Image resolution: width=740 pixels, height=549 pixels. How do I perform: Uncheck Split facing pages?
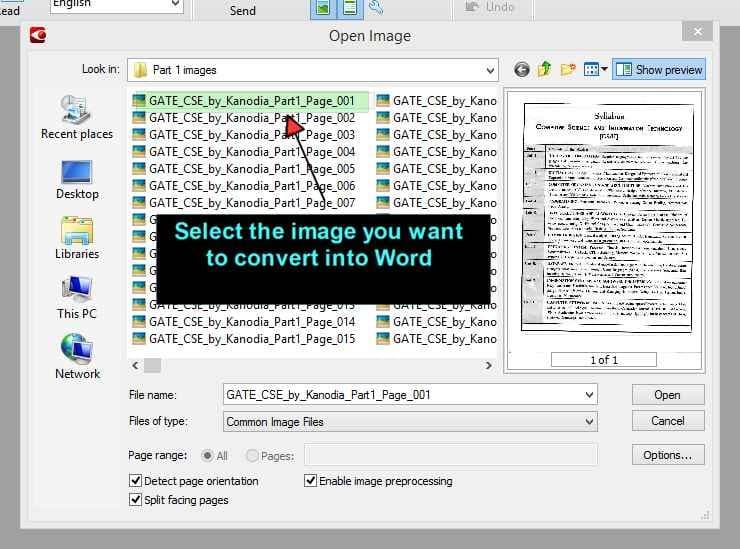coord(135,499)
